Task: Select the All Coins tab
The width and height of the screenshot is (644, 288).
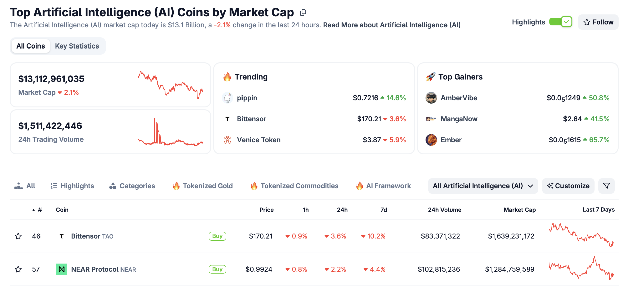Action: pyautogui.click(x=30, y=46)
